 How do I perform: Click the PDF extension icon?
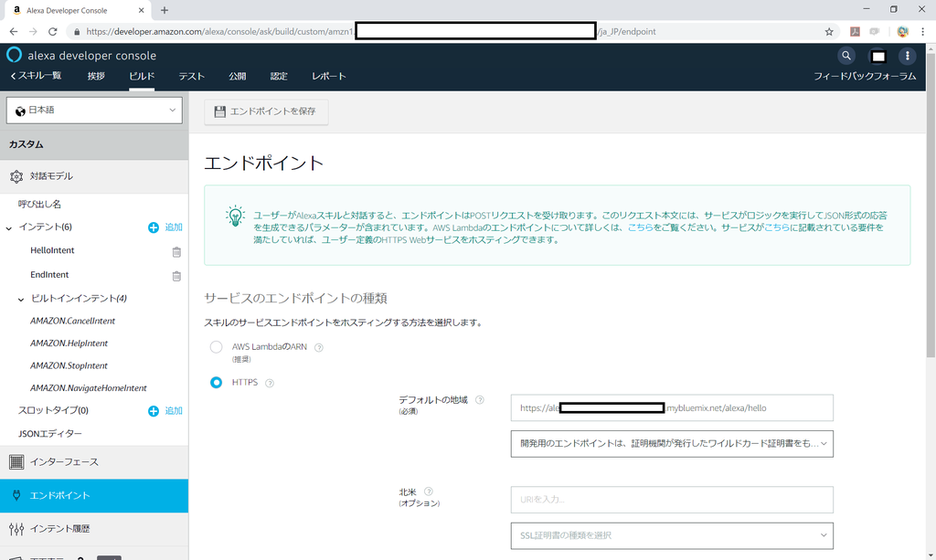click(855, 32)
